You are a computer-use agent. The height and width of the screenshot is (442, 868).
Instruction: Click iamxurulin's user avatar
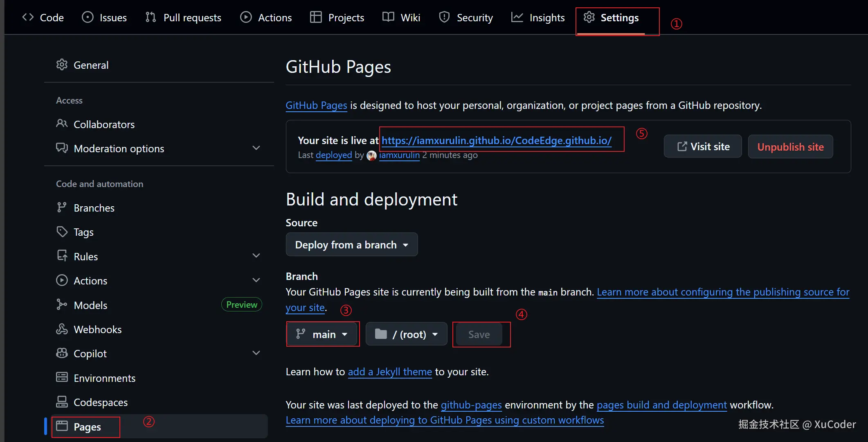(371, 156)
